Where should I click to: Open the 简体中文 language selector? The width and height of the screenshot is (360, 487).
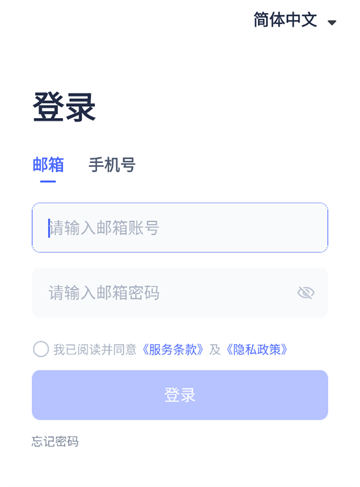pyautogui.click(x=295, y=20)
